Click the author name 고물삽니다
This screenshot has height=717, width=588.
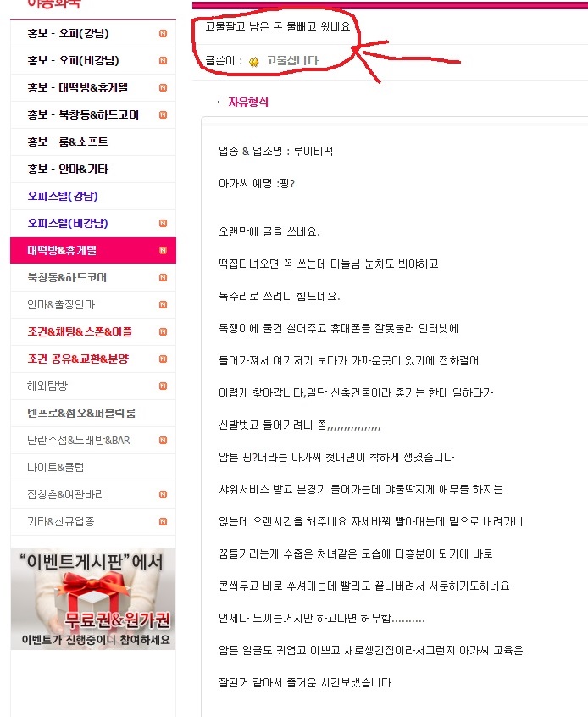coord(292,61)
